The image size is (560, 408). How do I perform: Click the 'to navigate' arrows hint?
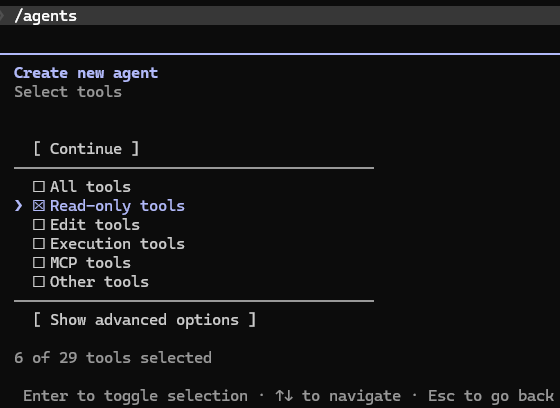coord(338,396)
